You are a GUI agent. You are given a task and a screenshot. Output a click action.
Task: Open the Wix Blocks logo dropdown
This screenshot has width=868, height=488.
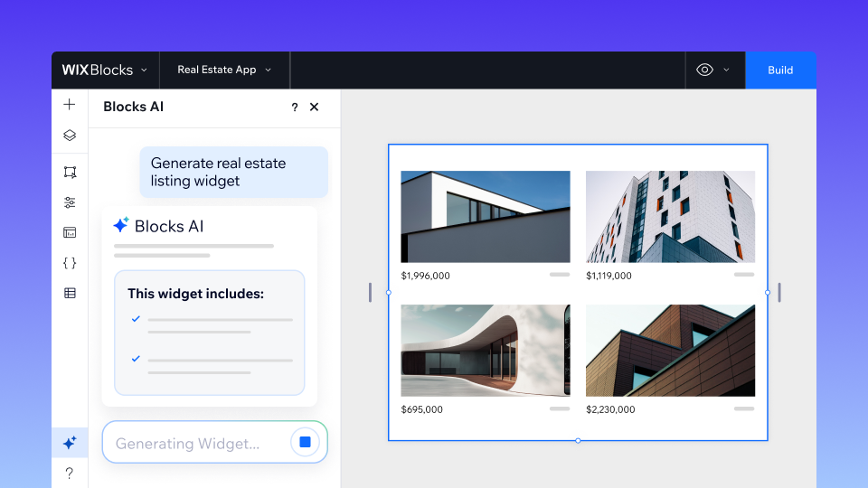click(105, 70)
